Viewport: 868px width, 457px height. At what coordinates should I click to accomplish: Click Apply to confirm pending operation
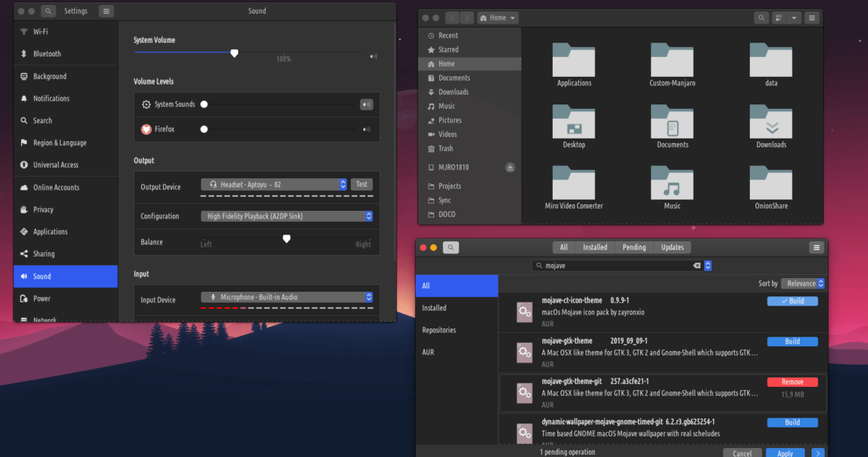(x=784, y=453)
